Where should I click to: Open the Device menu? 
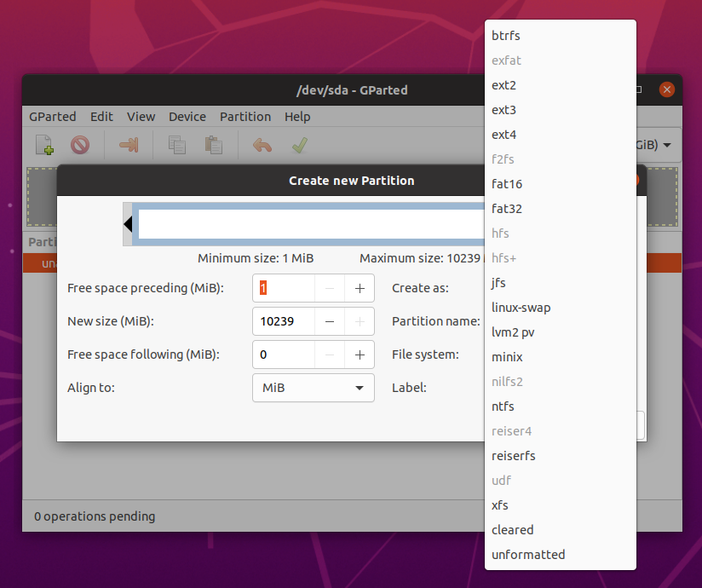[187, 117]
